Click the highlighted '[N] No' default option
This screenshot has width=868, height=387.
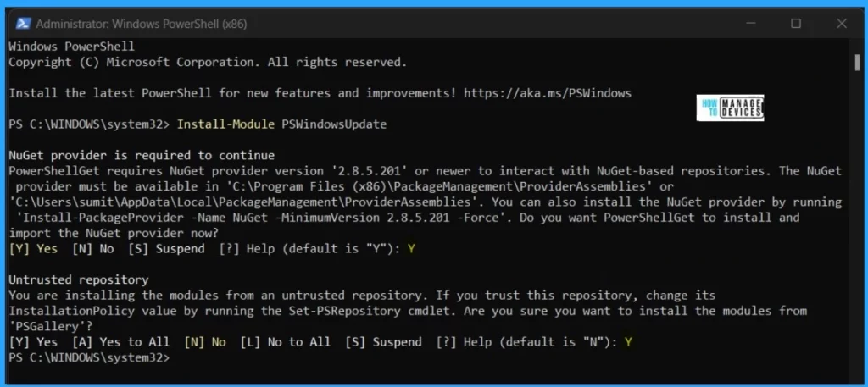tap(205, 342)
